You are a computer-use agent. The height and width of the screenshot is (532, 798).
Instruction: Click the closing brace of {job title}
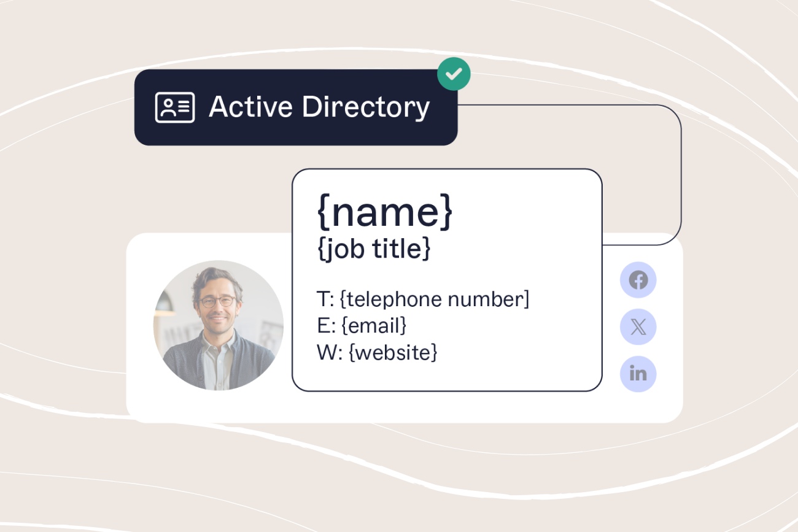coord(426,250)
